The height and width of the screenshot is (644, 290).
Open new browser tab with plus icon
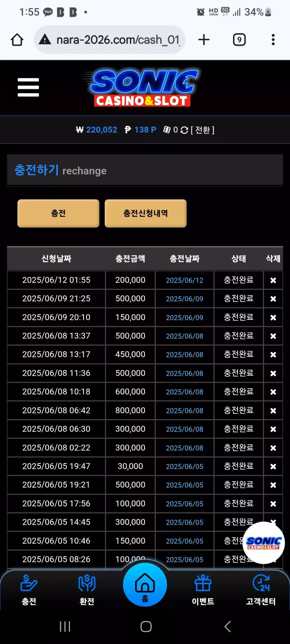click(204, 40)
